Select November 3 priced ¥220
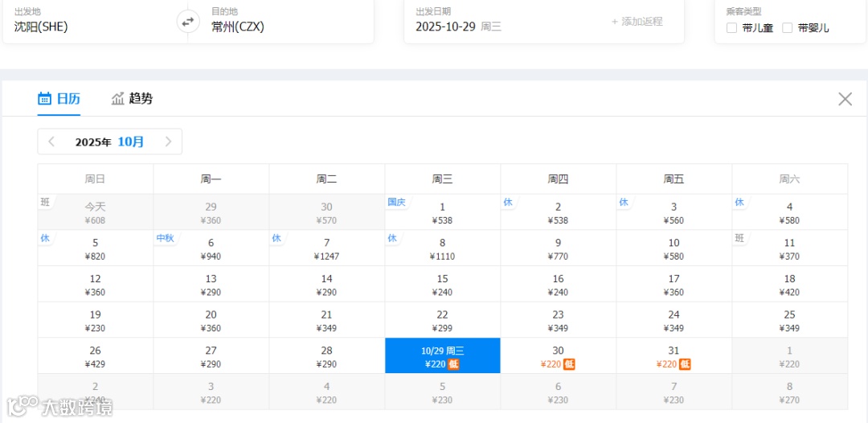Viewport: 868px width, 423px height. (x=211, y=392)
